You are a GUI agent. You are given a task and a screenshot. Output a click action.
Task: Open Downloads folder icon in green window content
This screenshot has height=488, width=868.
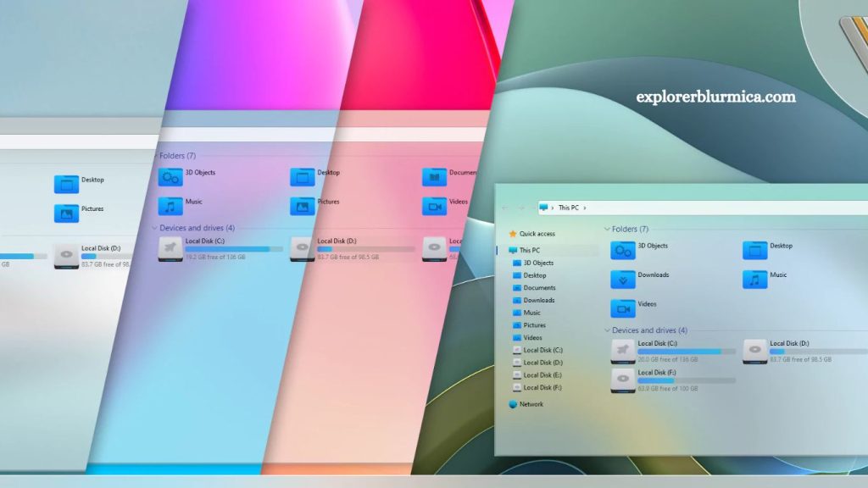click(x=623, y=280)
